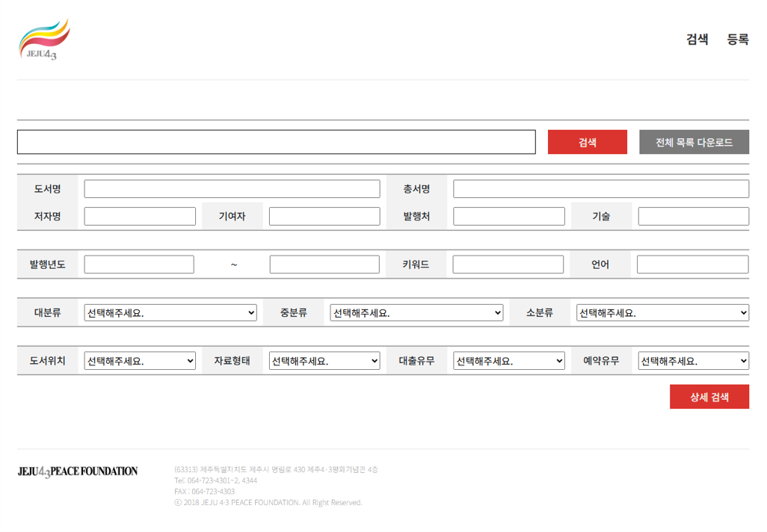The height and width of the screenshot is (532, 767).
Task: Focus the 저자명 input field
Action: [x=140, y=217]
